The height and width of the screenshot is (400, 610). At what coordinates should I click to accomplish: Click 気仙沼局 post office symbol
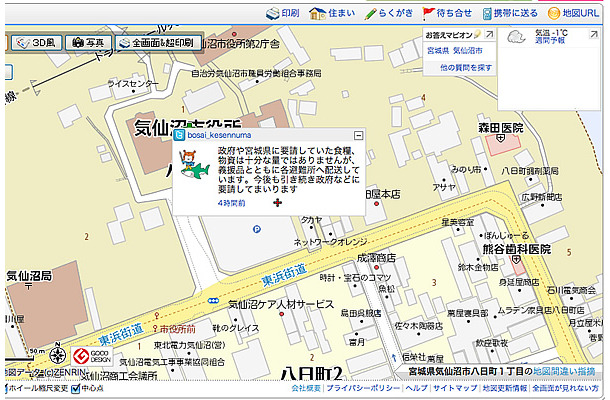(28, 287)
